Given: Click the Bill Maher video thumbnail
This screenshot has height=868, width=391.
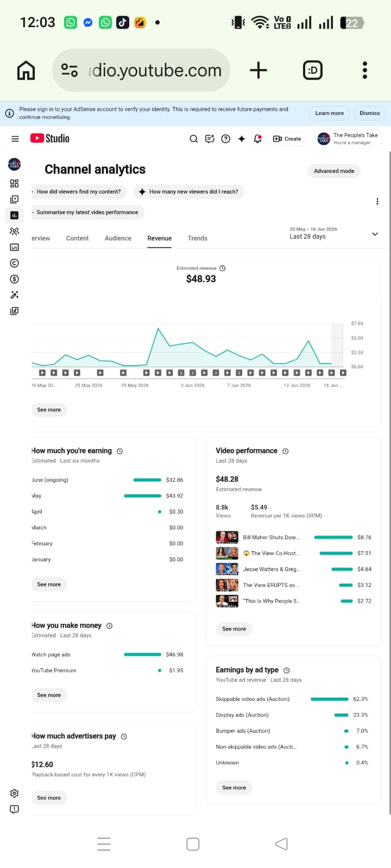Looking at the screenshot, I should [227, 538].
